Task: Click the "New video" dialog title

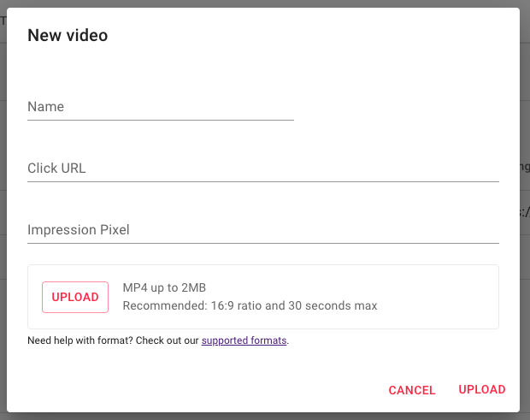Action: tap(68, 35)
